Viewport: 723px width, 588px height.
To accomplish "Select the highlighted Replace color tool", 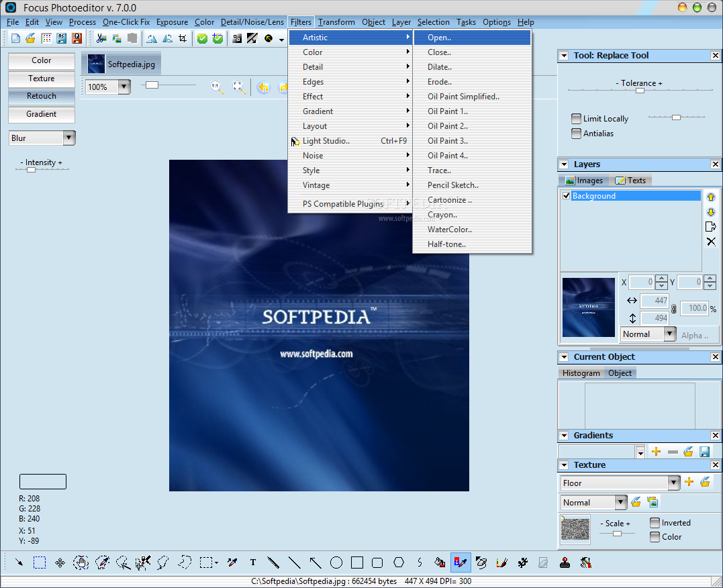I will coord(460,562).
